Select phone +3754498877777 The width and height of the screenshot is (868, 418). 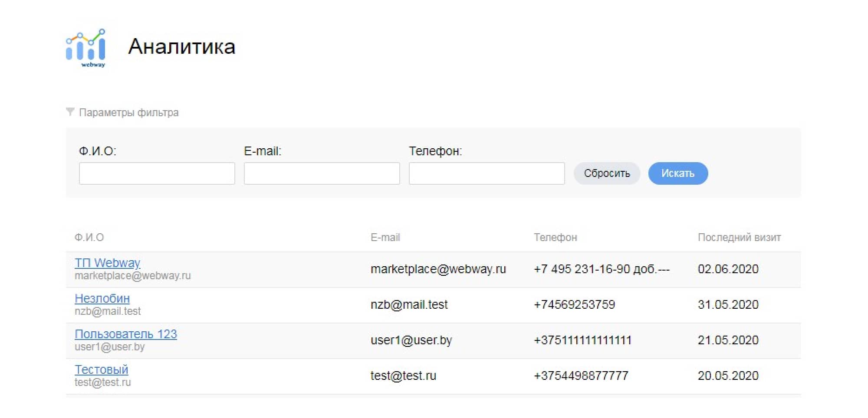(581, 376)
